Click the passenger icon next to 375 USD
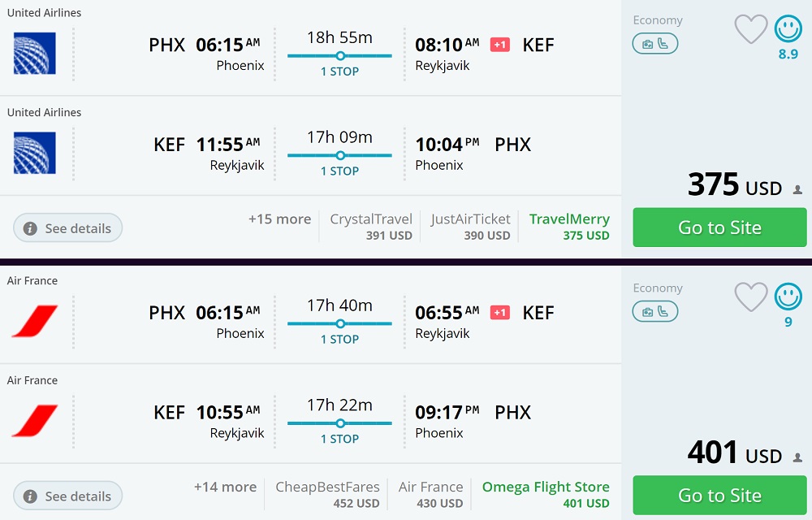This screenshot has width=812, height=520. coord(797,190)
